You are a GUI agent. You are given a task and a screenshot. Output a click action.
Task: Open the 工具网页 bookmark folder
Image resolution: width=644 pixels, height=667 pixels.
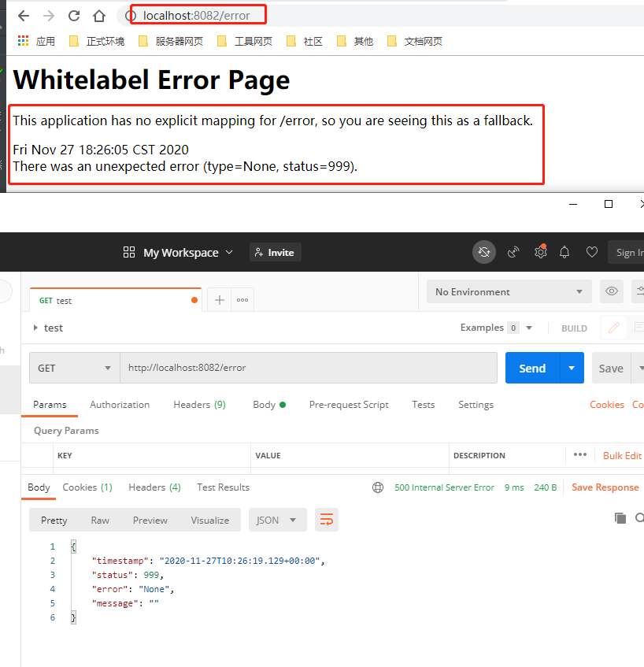245,41
